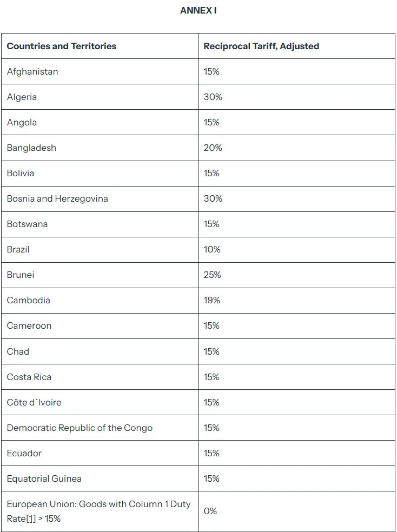Select the Angola row name
The width and height of the screenshot is (397, 532).
pyautogui.click(x=22, y=123)
